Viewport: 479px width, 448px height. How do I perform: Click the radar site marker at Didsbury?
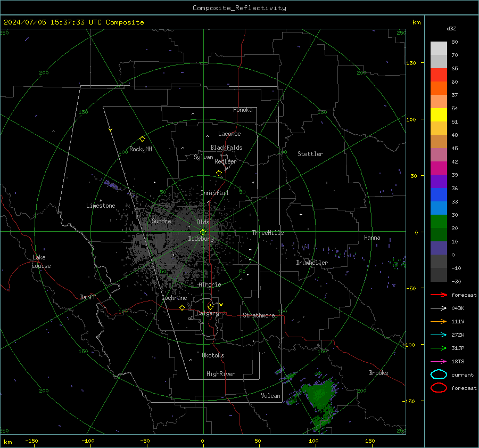click(203, 232)
